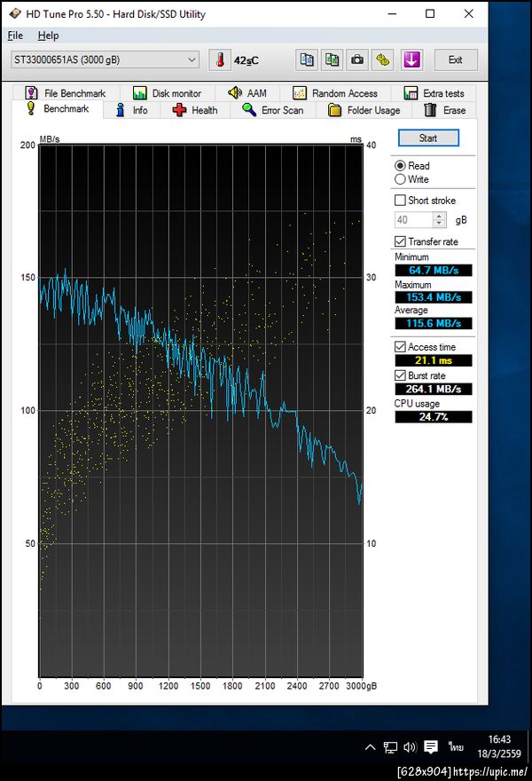Click the Average 115.6 MB/s value
The image size is (532, 781).
click(434, 323)
